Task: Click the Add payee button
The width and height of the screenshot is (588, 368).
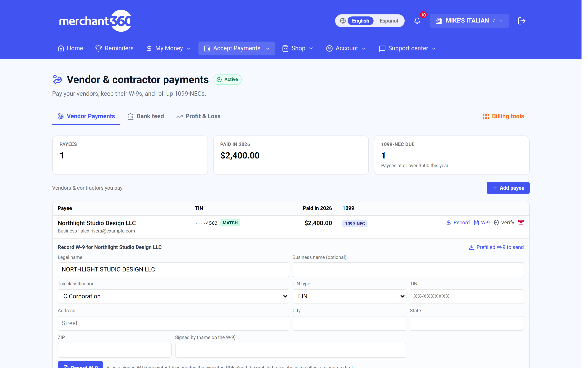Action: point(508,188)
